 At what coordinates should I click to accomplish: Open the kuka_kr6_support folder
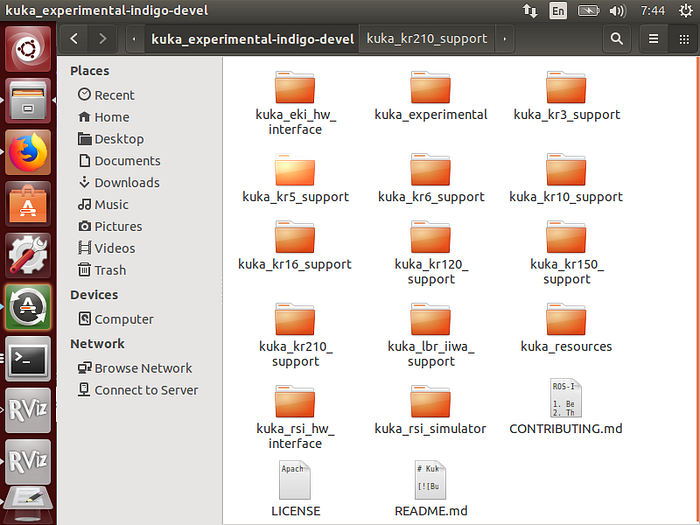click(x=430, y=179)
